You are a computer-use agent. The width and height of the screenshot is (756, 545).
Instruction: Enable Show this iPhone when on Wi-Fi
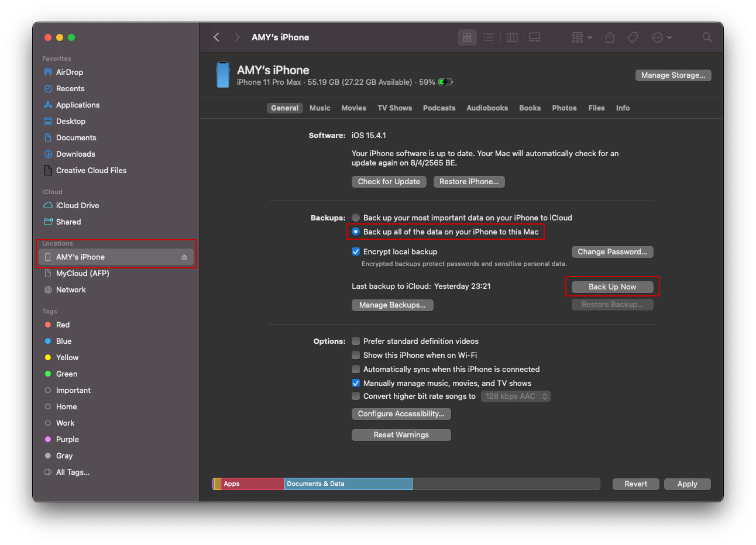[x=356, y=355]
